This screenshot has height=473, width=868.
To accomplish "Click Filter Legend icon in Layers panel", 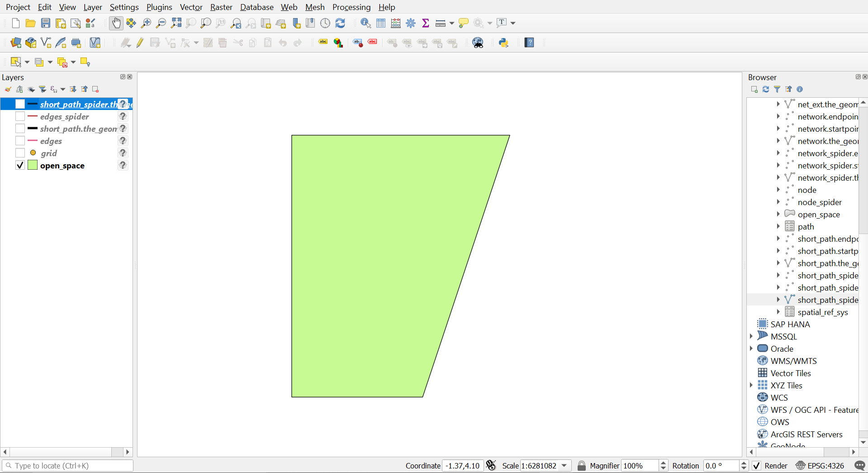I will point(43,89).
